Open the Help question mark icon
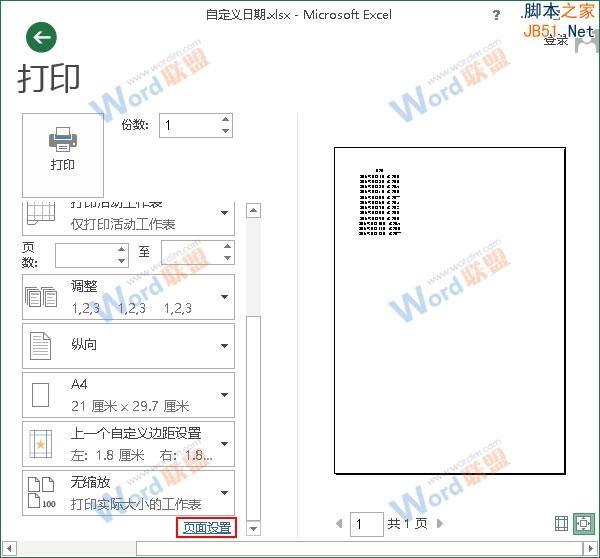This screenshot has width=600, height=558. click(496, 15)
